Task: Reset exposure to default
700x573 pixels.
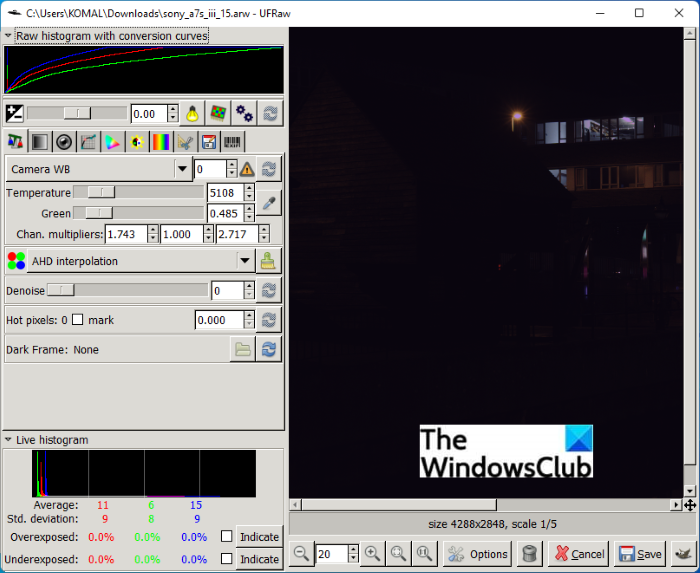Action: [270, 114]
